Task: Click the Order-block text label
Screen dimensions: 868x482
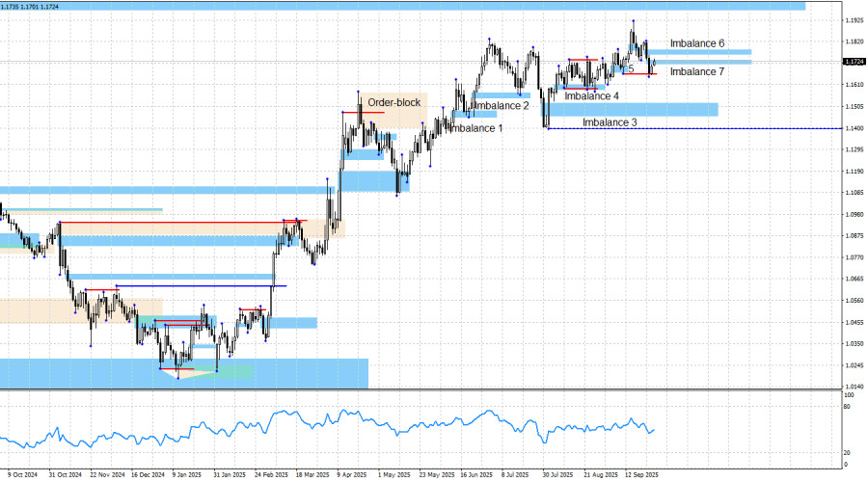Action: [x=394, y=102]
